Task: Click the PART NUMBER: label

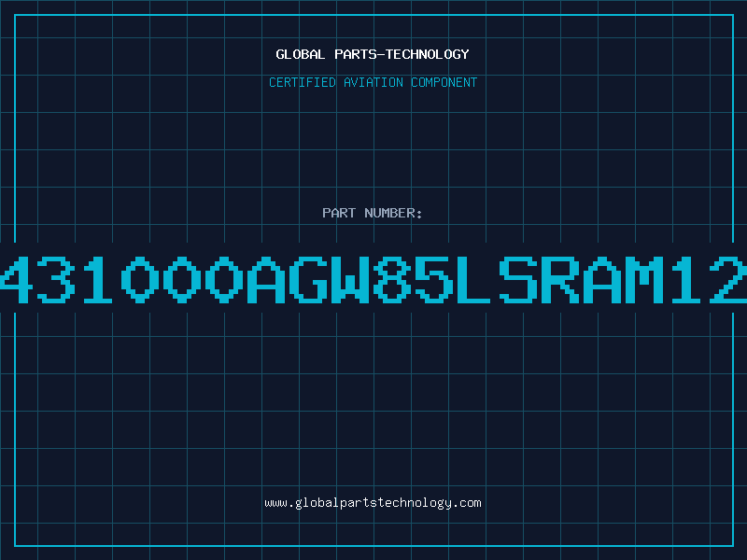Action: click(373, 213)
